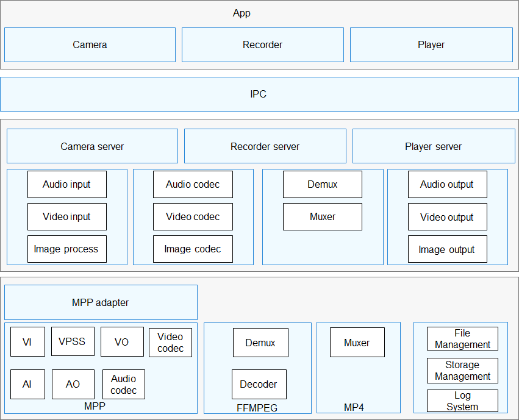Click the Image output box

pos(447,249)
